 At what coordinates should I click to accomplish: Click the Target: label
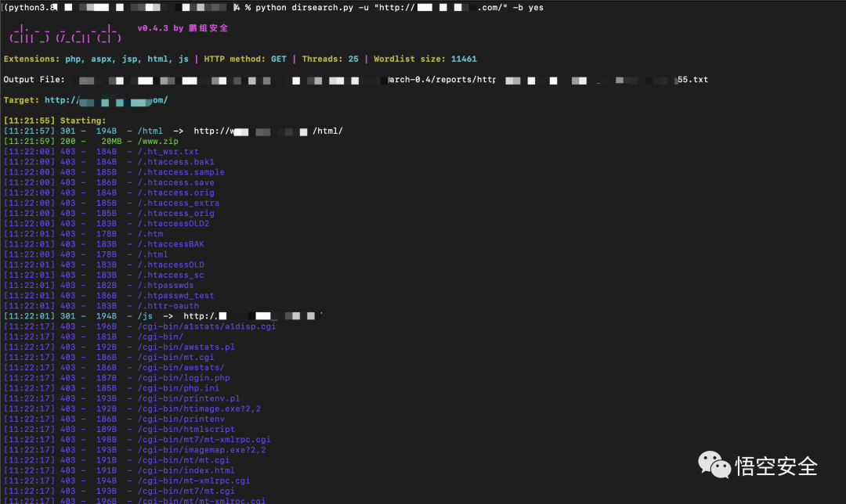coord(21,100)
